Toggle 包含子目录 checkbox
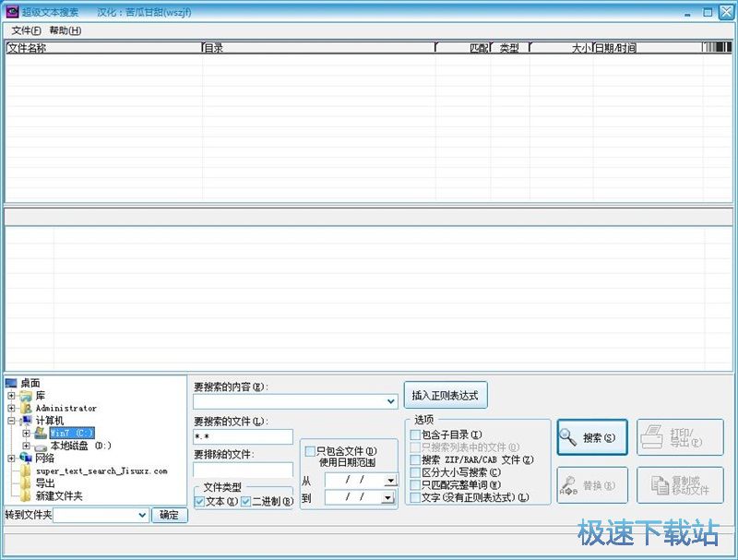 click(415, 435)
